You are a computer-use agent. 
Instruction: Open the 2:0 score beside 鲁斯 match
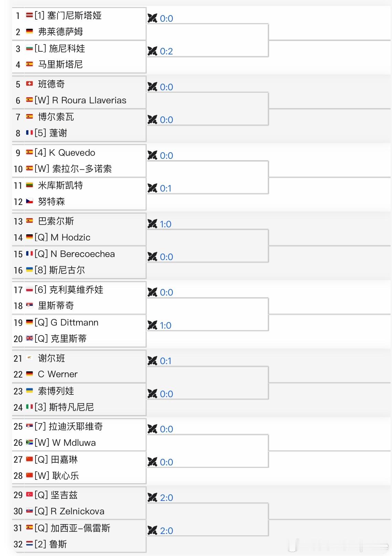point(167,531)
